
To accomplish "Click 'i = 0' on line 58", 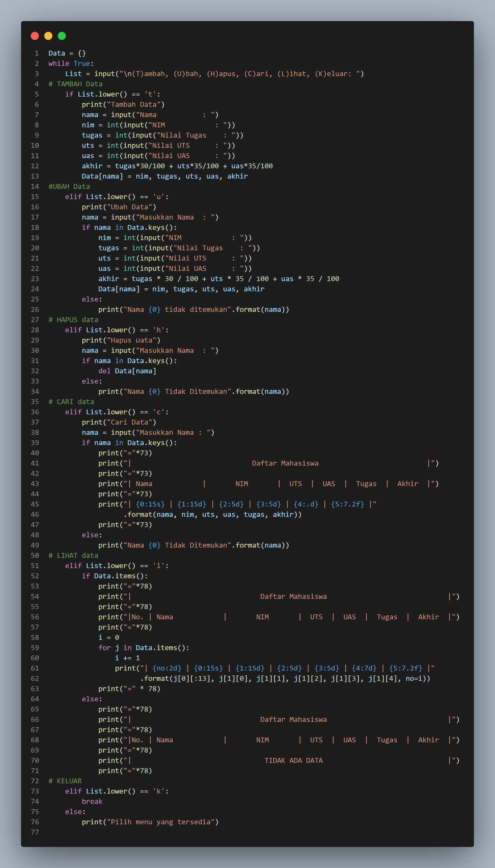I will click(x=109, y=637).
